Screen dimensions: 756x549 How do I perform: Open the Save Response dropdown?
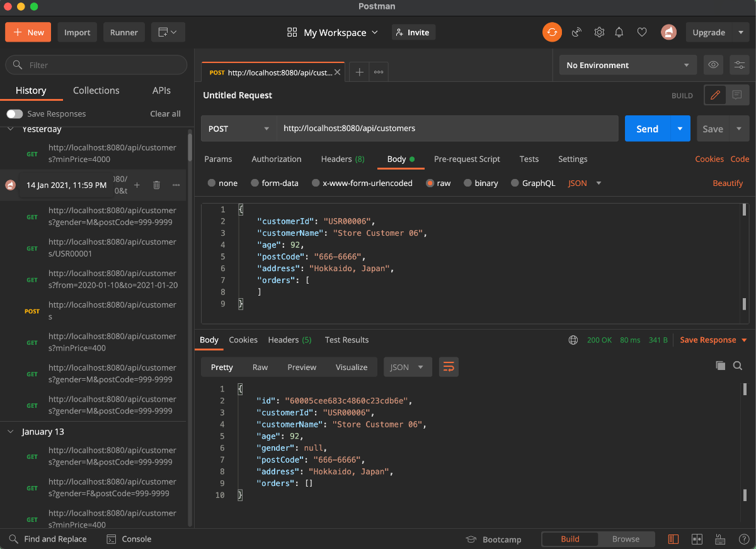pos(713,340)
